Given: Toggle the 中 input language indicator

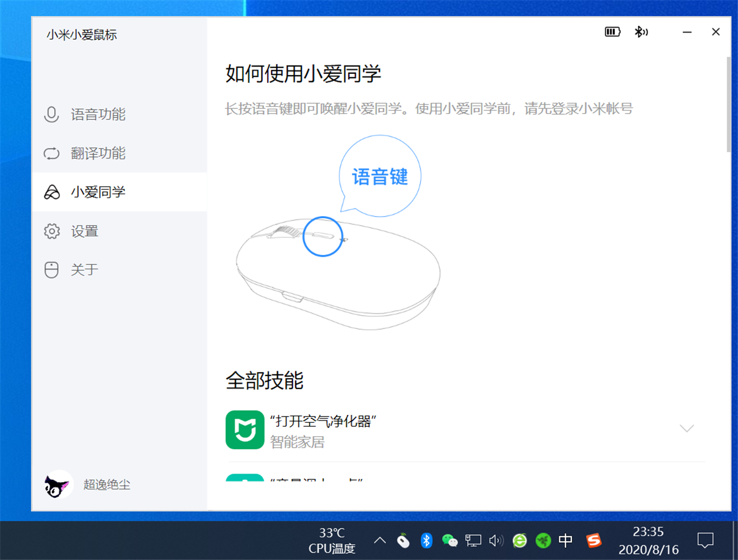Looking at the screenshot, I should click(x=566, y=540).
